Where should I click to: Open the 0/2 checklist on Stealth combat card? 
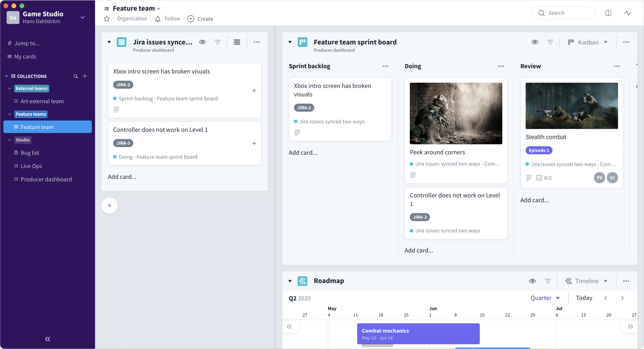click(544, 178)
